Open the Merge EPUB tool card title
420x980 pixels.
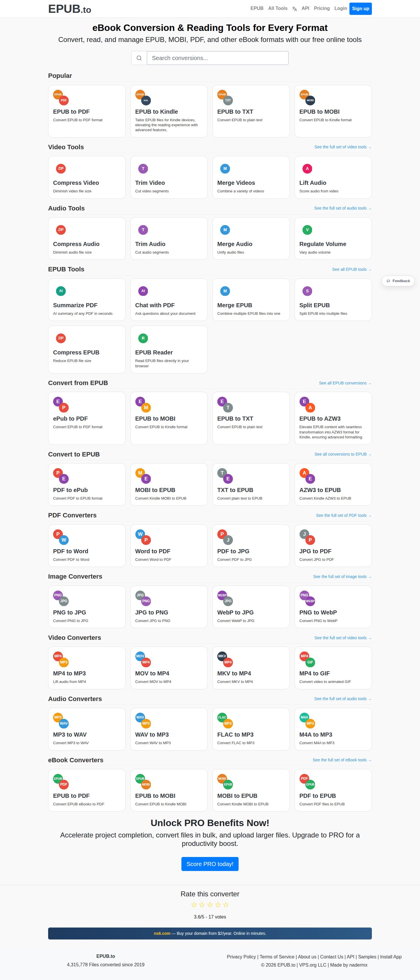pyautogui.click(x=235, y=305)
